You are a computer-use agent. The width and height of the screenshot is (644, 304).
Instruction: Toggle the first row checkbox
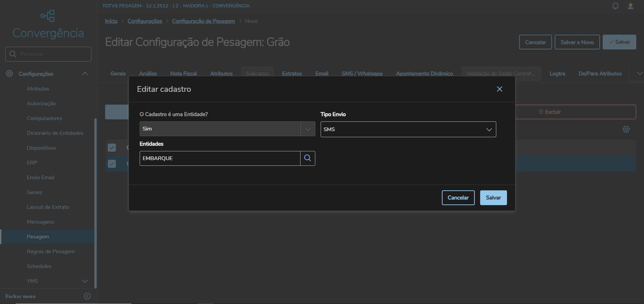coord(112,148)
